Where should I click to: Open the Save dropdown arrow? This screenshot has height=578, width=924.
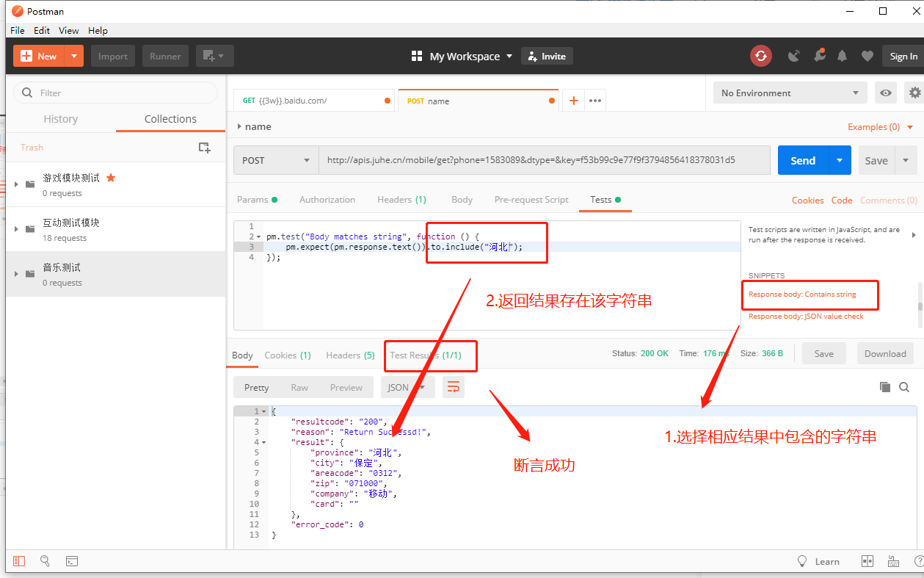coord(906,160)
